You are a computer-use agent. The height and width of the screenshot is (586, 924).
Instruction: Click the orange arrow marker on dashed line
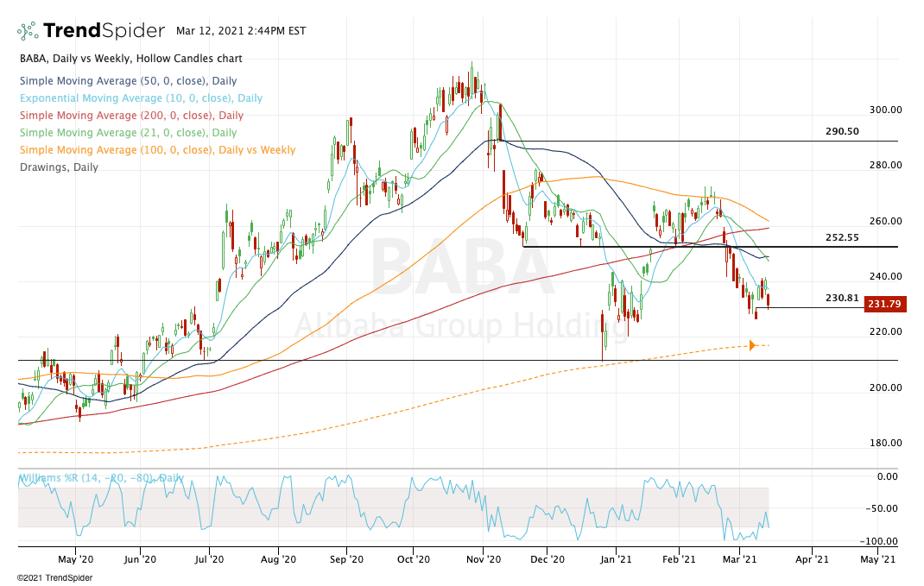point(751,345)
